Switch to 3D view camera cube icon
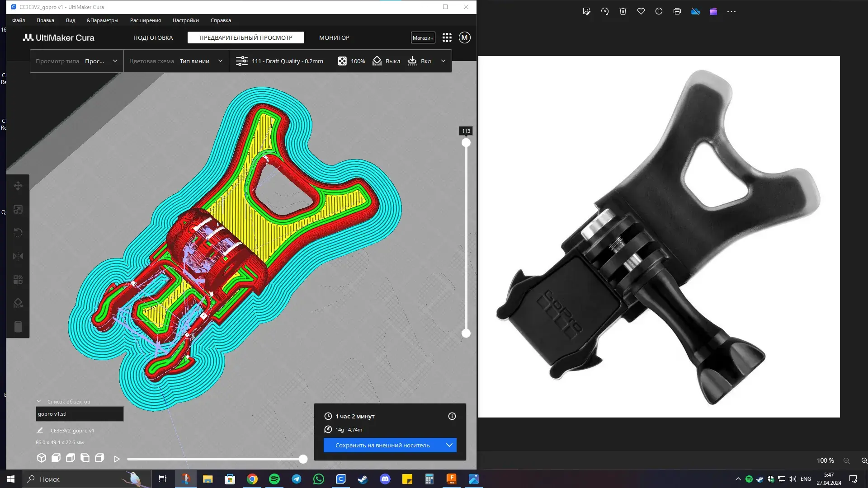The height and width of the screenshot is (488, 868). point(42,458)
